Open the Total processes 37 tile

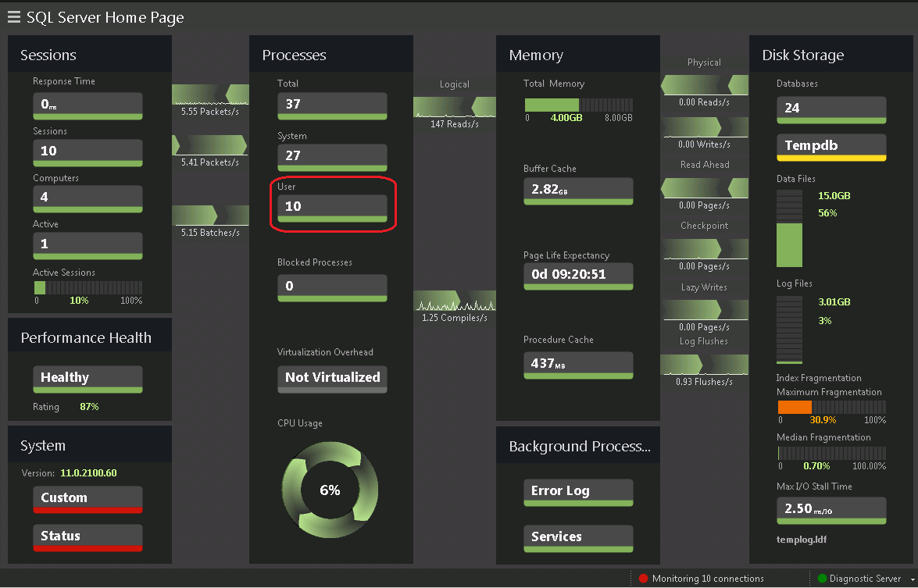332,106
